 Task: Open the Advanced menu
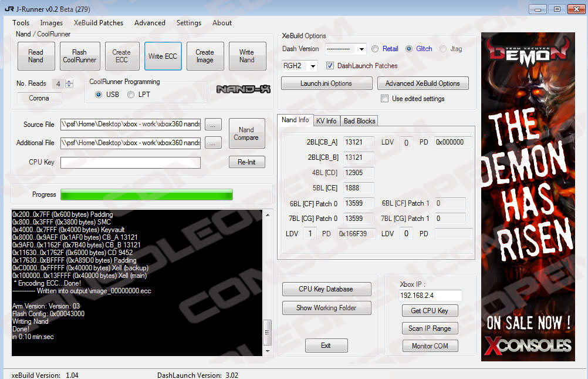(x=150, y=23)
